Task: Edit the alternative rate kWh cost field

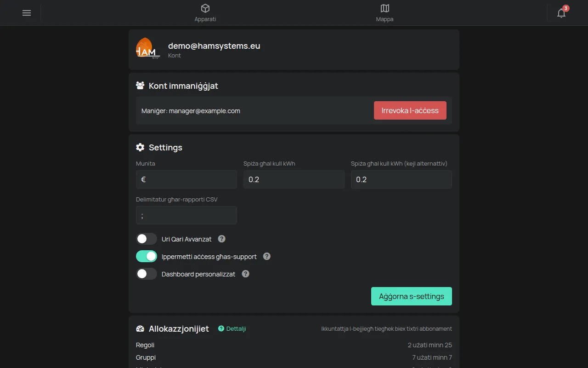Action: (401, 179)
